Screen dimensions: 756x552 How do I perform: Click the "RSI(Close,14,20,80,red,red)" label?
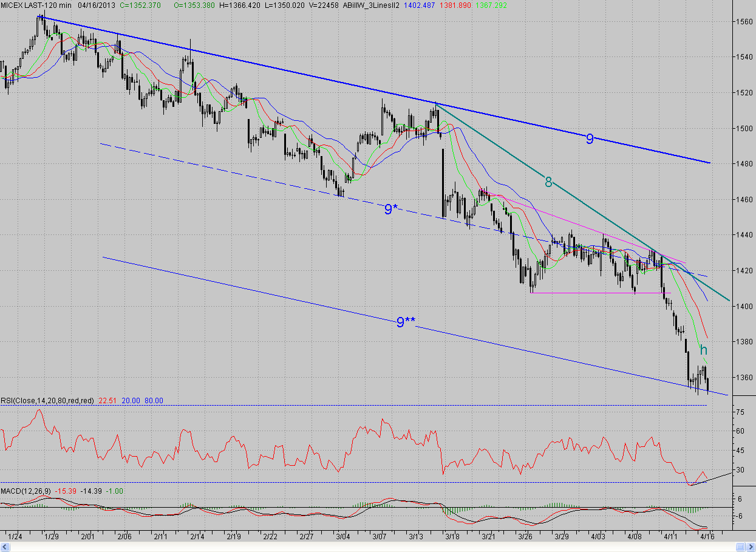(x=47, y=400)
